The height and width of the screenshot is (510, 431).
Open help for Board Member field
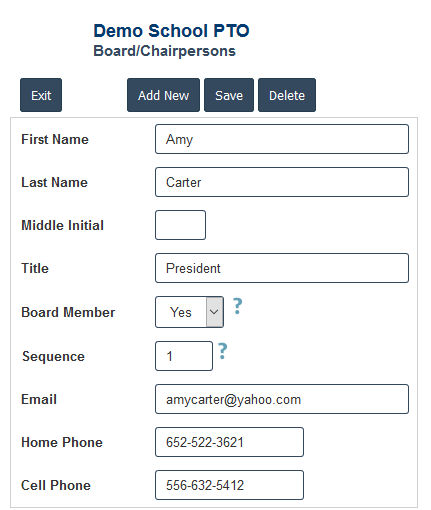237,306
